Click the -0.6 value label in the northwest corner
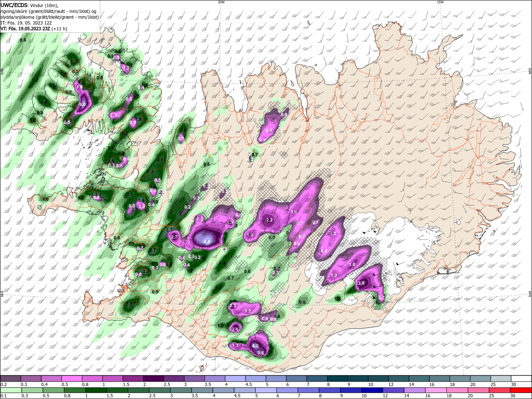Screen dimensions: 532x399 (x=22, y=40)
